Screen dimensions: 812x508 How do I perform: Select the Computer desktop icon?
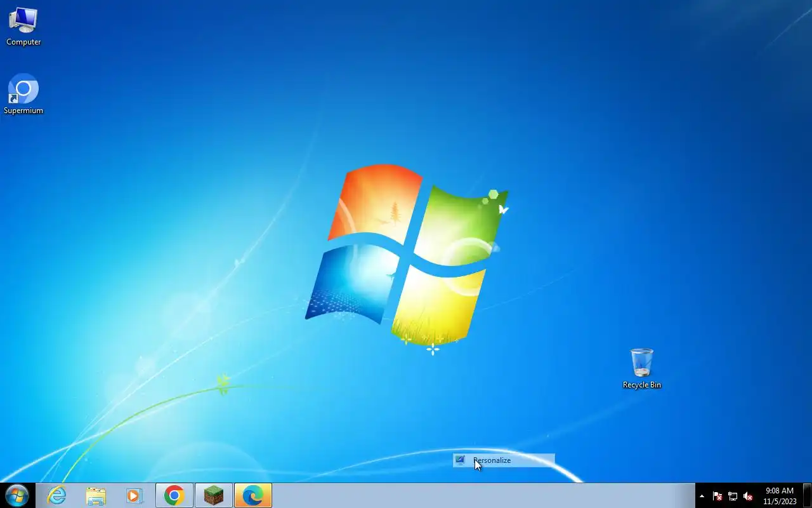tap(23, 27)
